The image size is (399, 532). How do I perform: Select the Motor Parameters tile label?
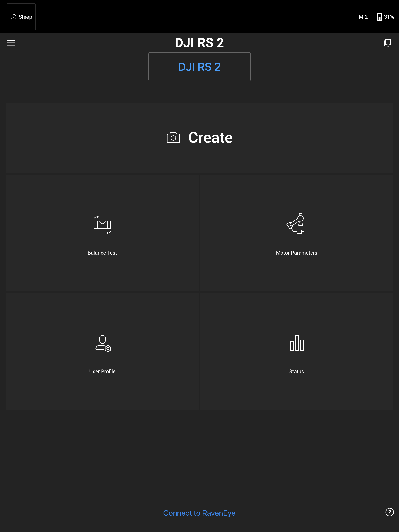[x=296, y=253]
